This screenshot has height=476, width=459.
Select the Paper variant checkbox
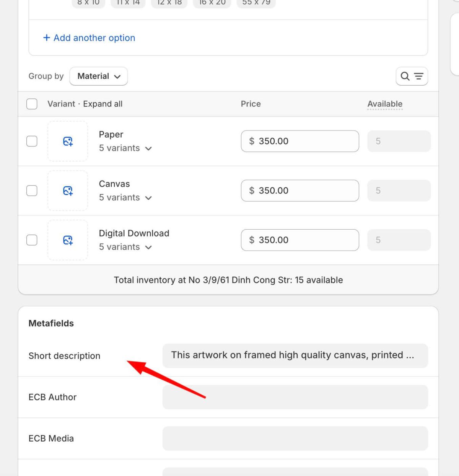32,141
